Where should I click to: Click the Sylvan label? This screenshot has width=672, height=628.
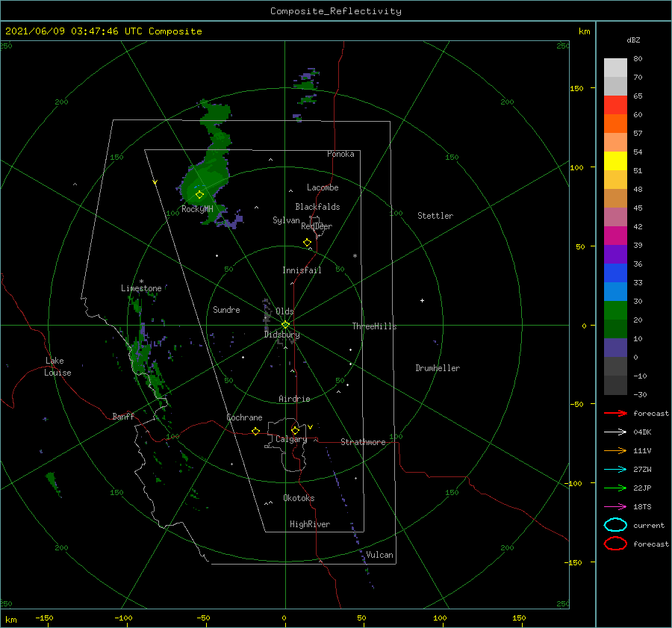pos(286,220)
